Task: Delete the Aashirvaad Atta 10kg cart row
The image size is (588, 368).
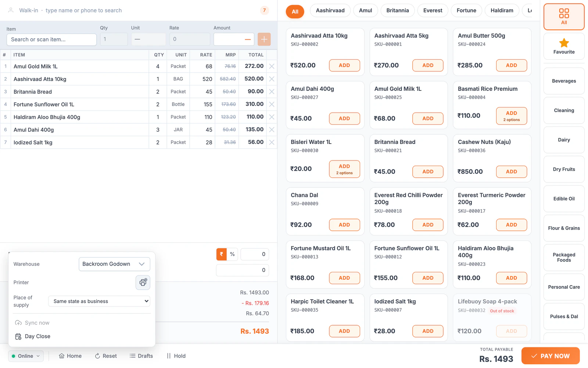Action: pos(272,79)
